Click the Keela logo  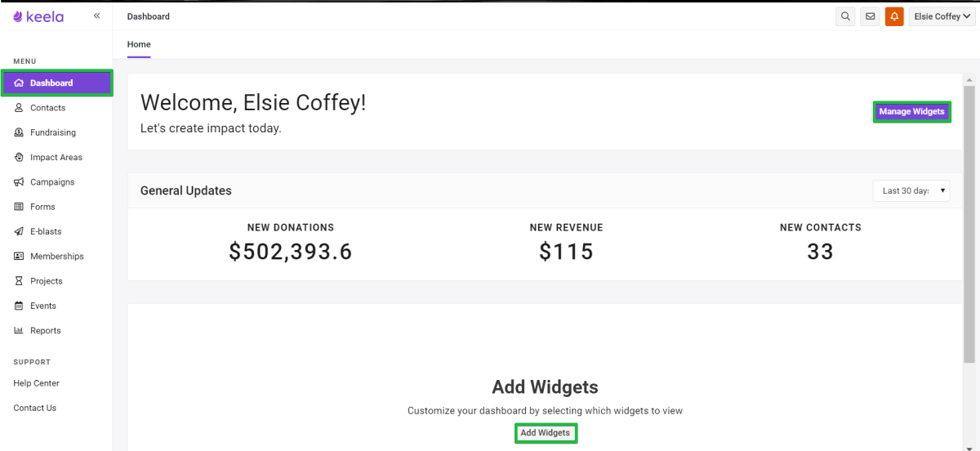(x=38, y=16)
